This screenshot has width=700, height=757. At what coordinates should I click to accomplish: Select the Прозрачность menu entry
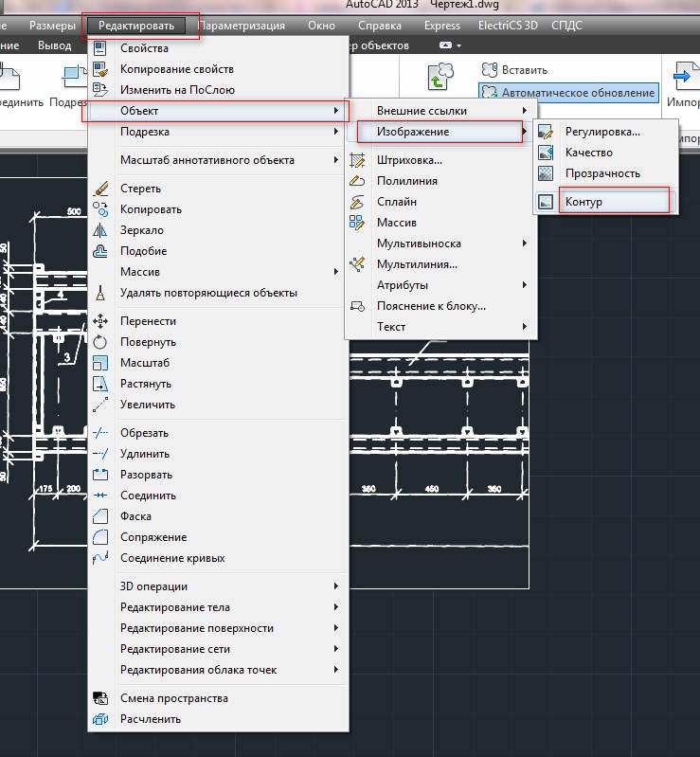602,173
